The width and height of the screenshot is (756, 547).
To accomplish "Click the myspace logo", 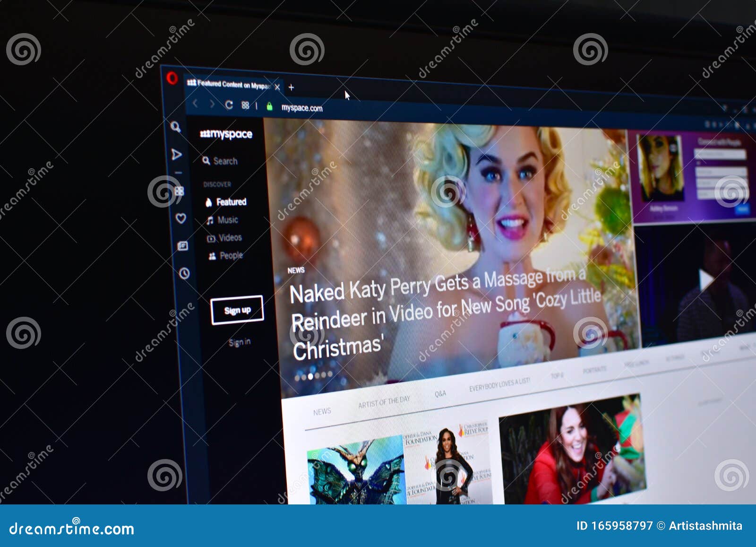I will point(226,134).
